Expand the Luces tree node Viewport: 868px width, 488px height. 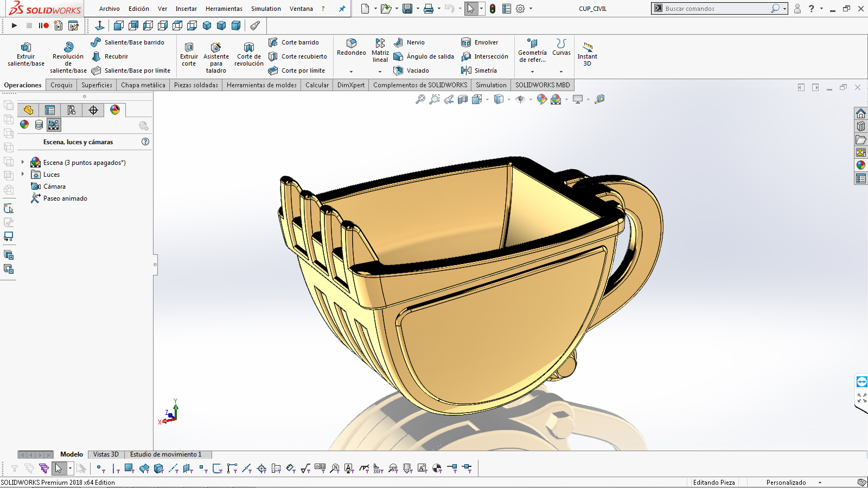pyautogui.click(x=23, y=174)
